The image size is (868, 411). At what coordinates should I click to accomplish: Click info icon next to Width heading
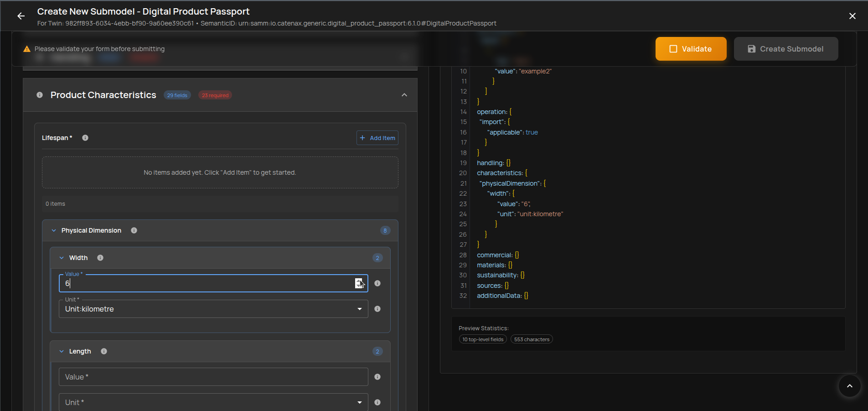tap(100, 258)
